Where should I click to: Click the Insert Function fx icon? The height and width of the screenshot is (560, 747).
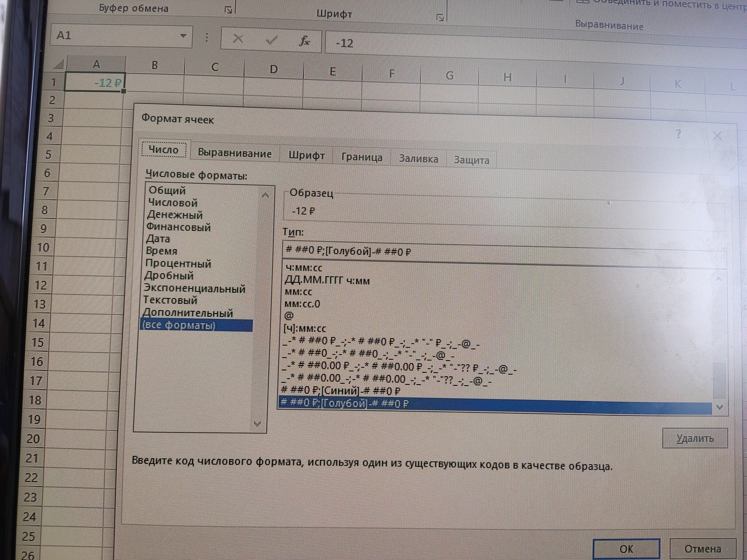click(x=304, y=40)
